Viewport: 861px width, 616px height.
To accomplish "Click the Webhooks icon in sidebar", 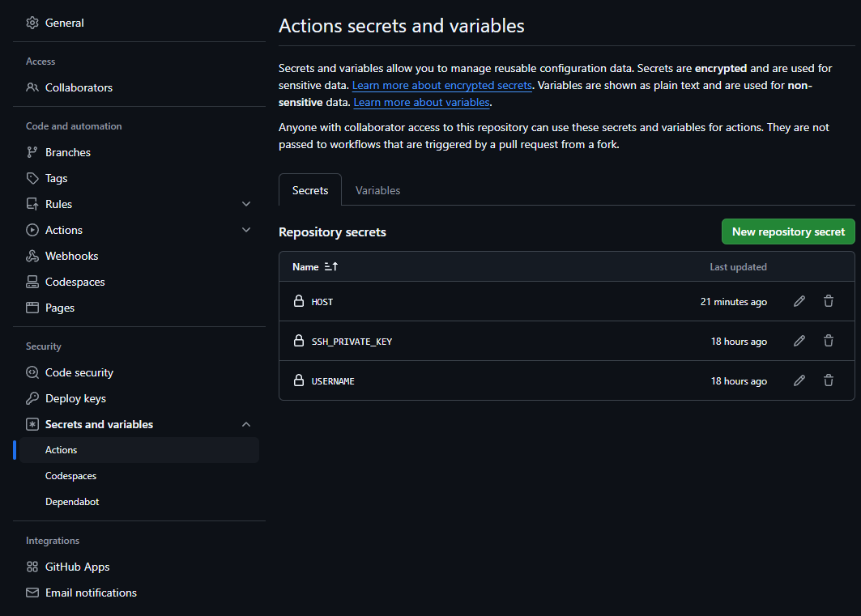I will (x=32, y=256).
